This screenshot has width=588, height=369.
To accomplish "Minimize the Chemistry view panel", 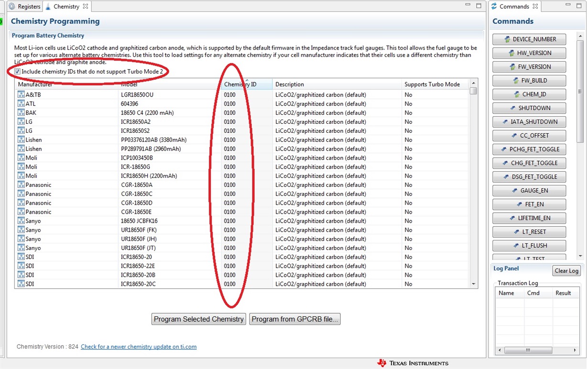I will click(x=469, y=6).
